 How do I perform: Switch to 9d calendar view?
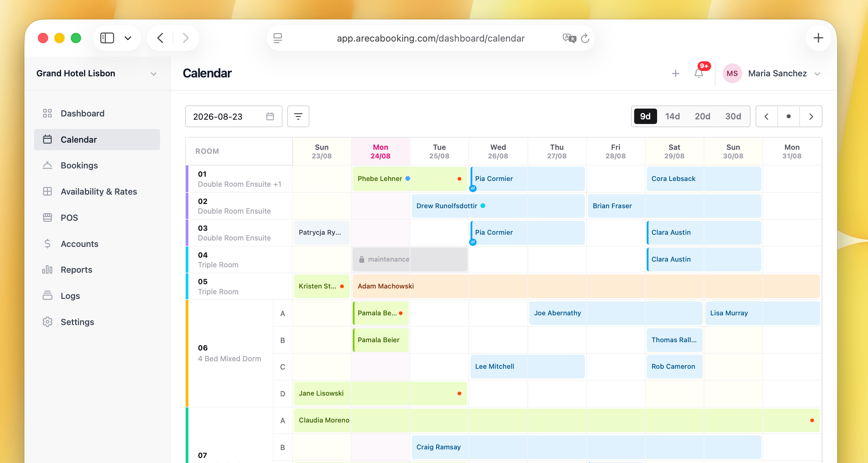coord(645,116)
